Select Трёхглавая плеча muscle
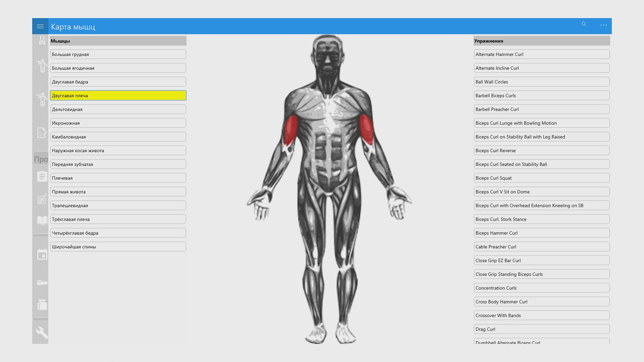This screenshot has width=644, height=362. point(118,219)
